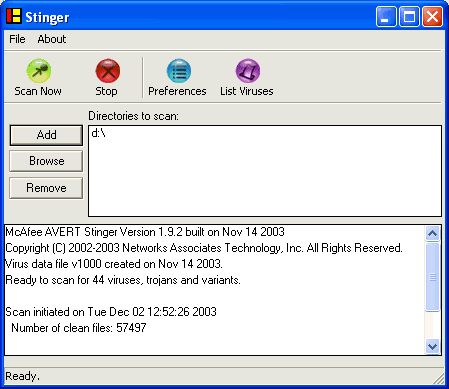Open Preferences via the blue list icon
This screenshot has width=449, height=389.
click(x=179, y=71)
